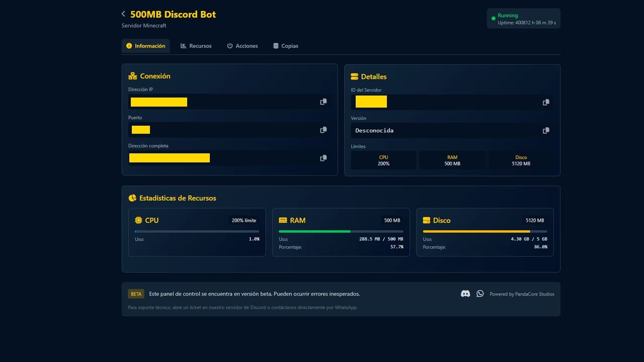Image resolution: width=644 pixels, height=362 pixels.
Task: Open the Discord server icon link
Action: tap(465, 294)
